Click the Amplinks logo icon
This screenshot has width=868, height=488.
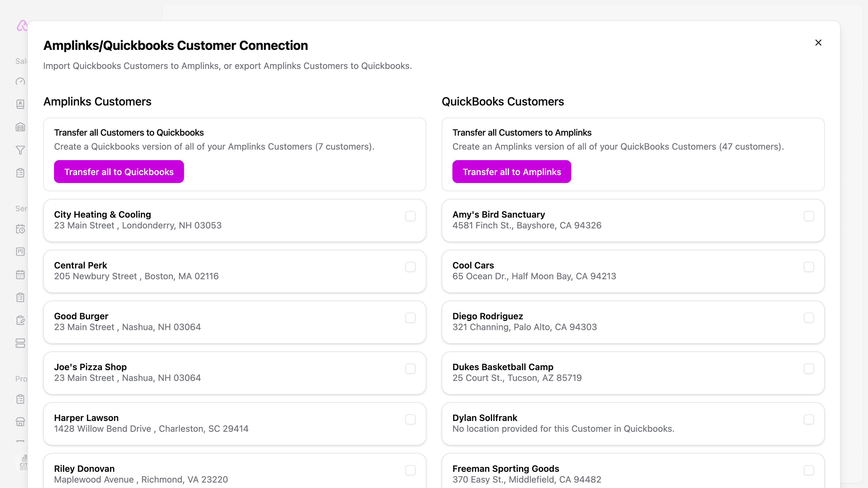(x=22, y=26)
